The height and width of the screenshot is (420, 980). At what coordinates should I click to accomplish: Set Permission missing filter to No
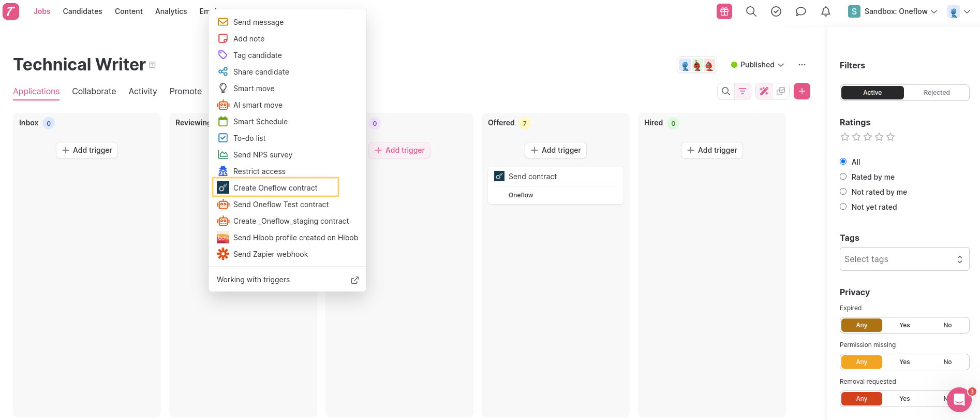[x=947, y=362]
